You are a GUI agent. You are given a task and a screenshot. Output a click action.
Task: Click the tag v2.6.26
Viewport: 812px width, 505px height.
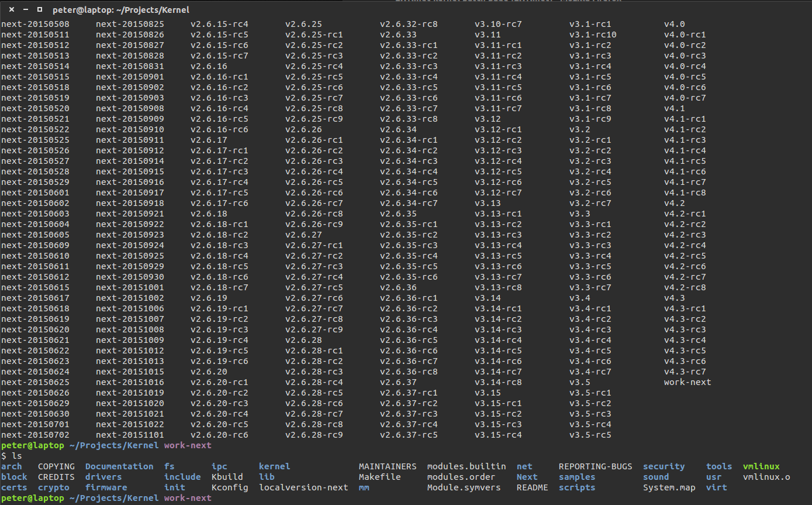click(x=303, y=129)
